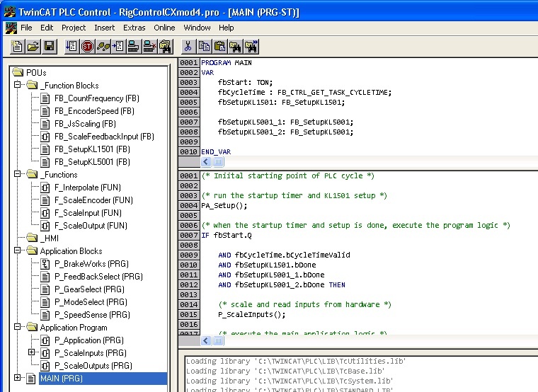Click TcUtilities.lib loading message line
Screen dimensions: 538x392
click(x=296, y=361)
